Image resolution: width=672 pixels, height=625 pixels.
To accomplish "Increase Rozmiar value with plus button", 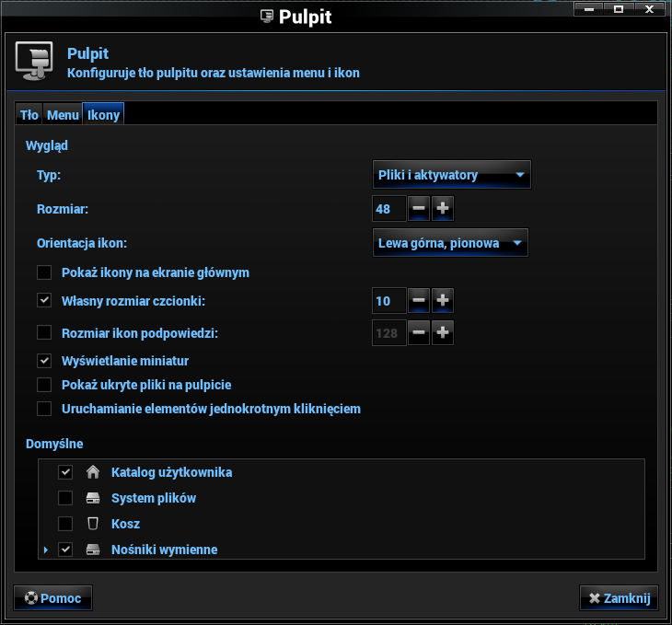I will pyautogui.click(x=442, y=209).
